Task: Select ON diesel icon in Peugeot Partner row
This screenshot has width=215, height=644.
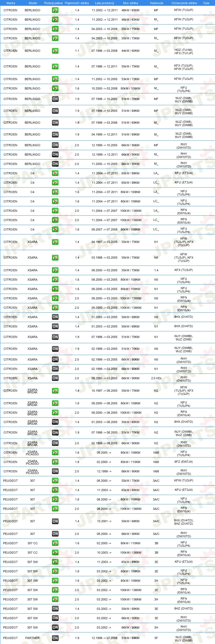Action: click(x=55, y=638)
